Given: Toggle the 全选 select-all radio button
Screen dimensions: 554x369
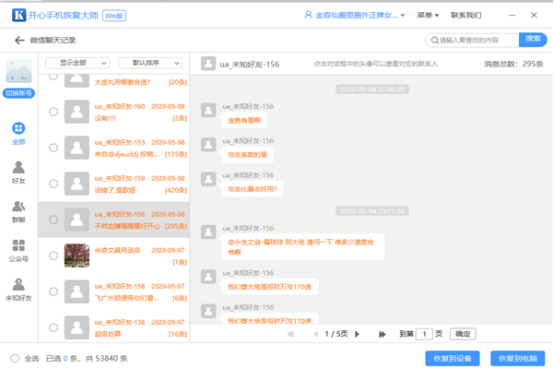Looking at the screenshot, I should (x=14, y=358).
